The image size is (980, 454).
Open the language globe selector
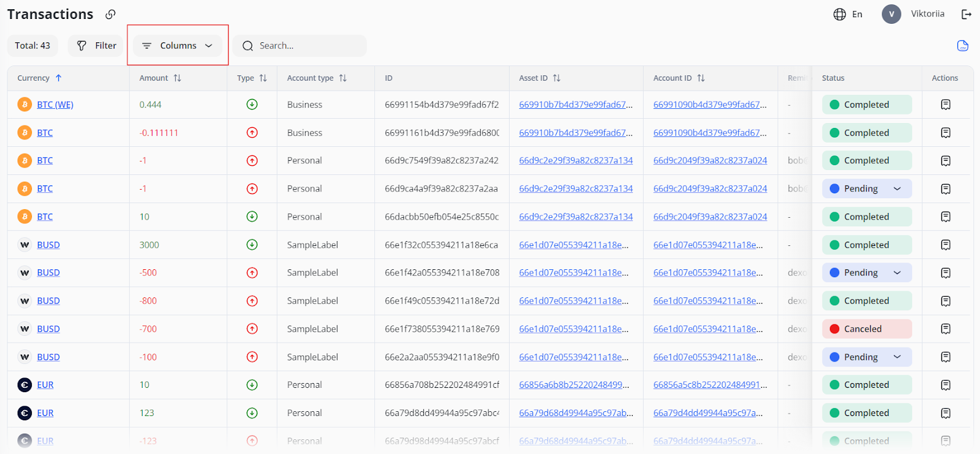(840, 14)
